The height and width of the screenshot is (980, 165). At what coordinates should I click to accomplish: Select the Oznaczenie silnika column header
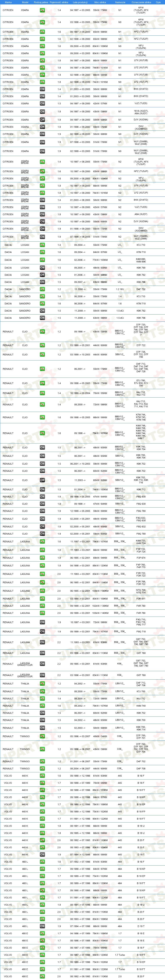[x=141, y=2]
